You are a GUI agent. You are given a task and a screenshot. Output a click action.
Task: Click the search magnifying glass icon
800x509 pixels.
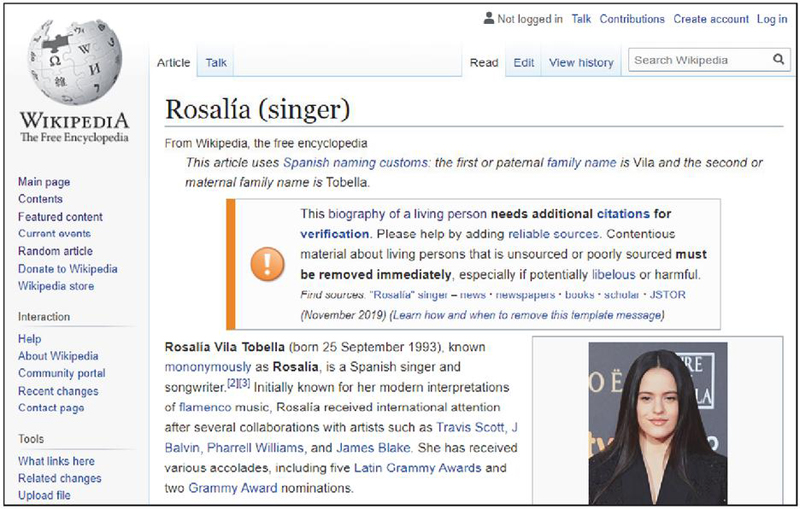(x=778, y=60)
